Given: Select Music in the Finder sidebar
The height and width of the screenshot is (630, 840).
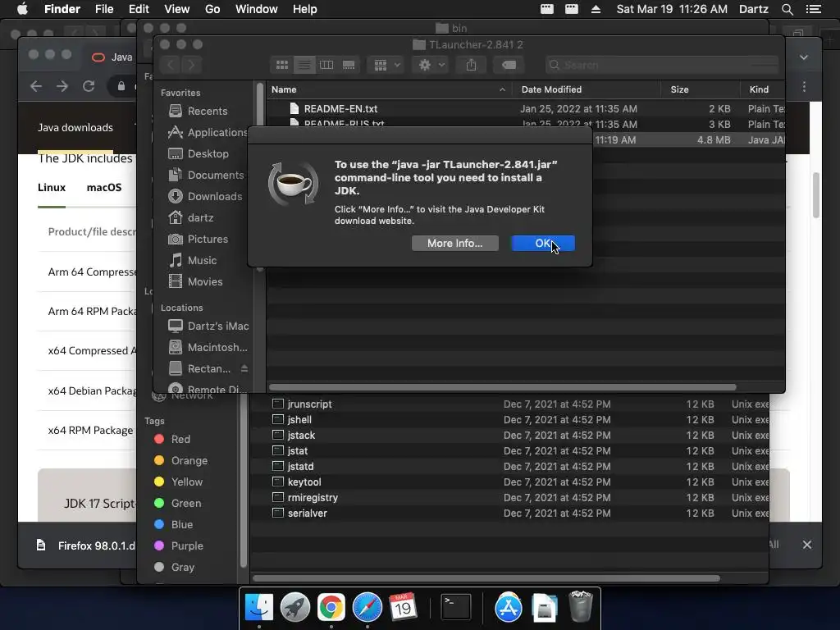Looking at the screenshot, I should (192, 261).
